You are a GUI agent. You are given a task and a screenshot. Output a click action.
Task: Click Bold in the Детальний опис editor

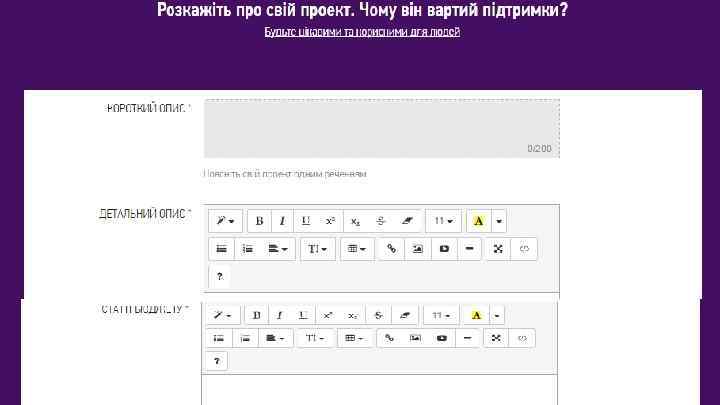259,221
